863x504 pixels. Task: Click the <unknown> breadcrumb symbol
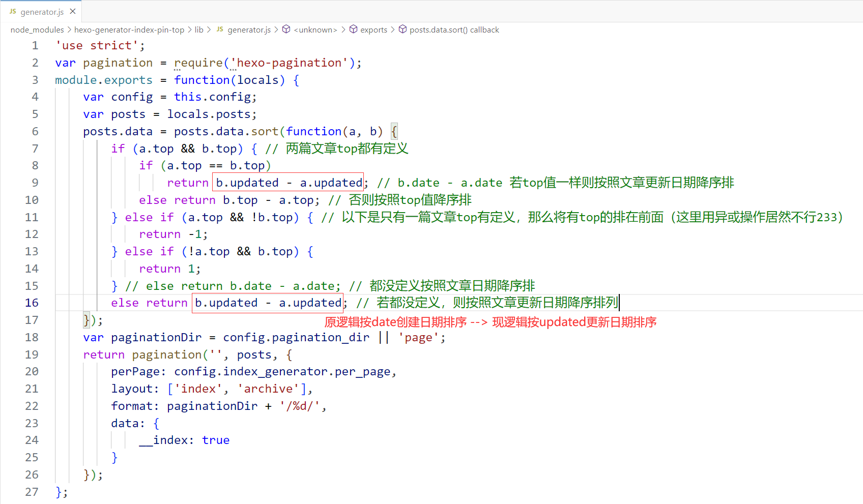[x=315, y=30]
